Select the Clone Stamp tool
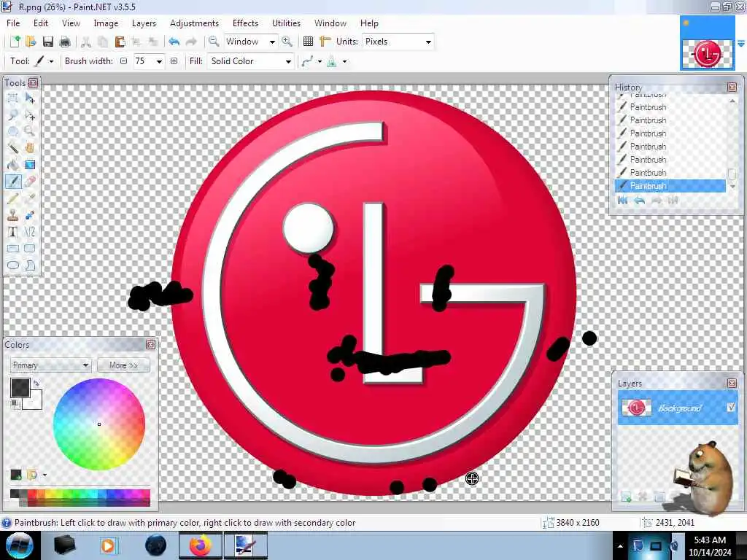This screenshot has width=747, height=560. pos(13,215)
